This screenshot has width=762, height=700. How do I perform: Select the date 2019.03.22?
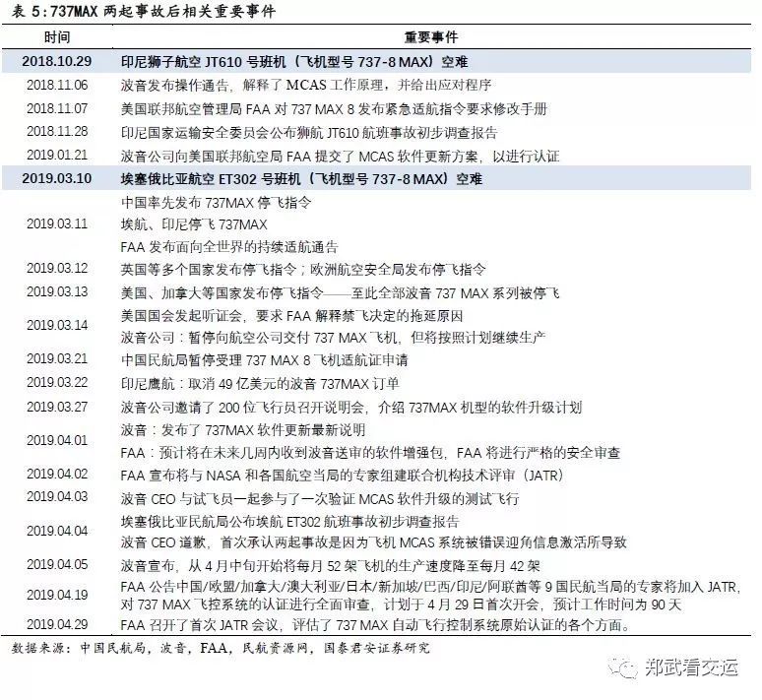click(57, 382)
